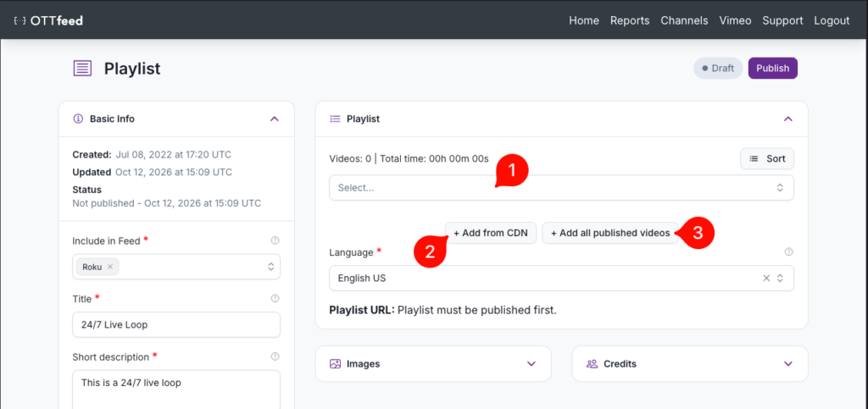Clear the English US language selection

tap(766, 278)
